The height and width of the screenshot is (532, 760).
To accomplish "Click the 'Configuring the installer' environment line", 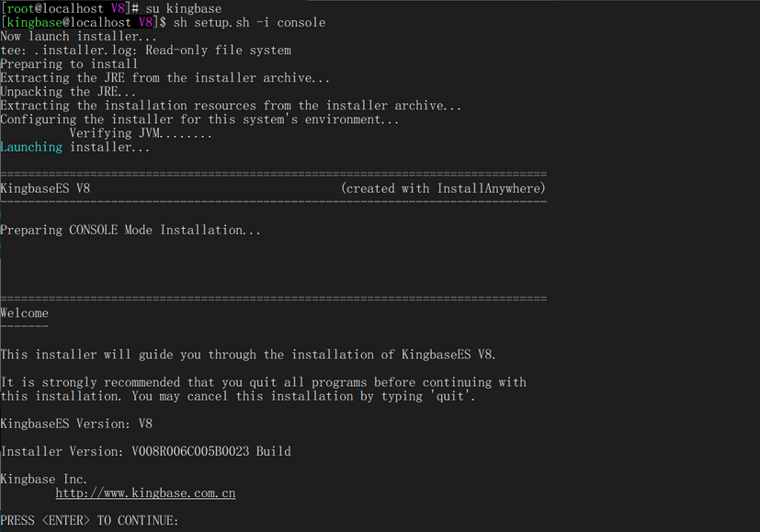I will (x=199, y=119).
